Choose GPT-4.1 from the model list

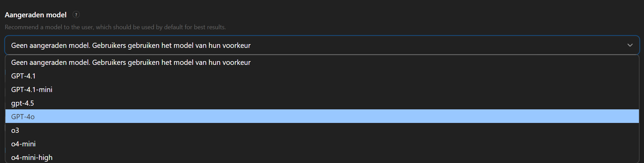(x=23, y=76)
